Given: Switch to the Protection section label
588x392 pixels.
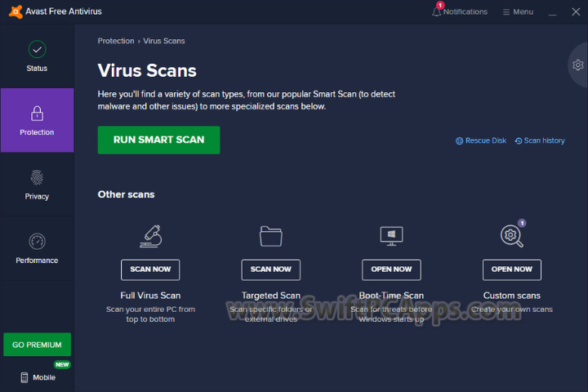Looking at the screenshot, I should click(37, 132).
